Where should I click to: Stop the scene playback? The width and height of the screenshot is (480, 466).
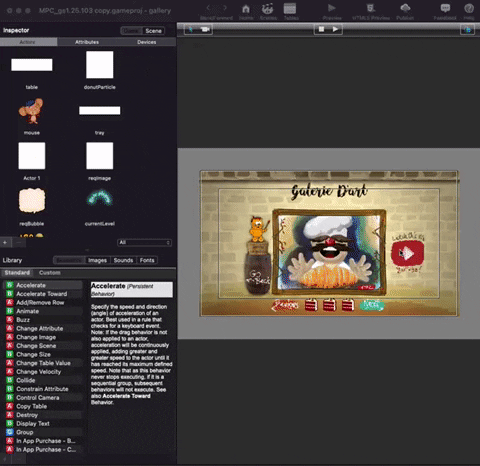point(321,29)
